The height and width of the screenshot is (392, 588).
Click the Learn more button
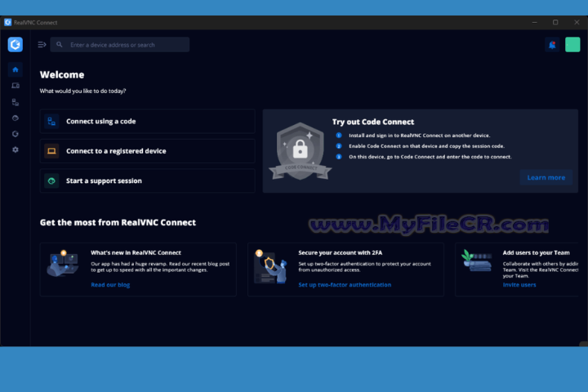coord(546,177)
